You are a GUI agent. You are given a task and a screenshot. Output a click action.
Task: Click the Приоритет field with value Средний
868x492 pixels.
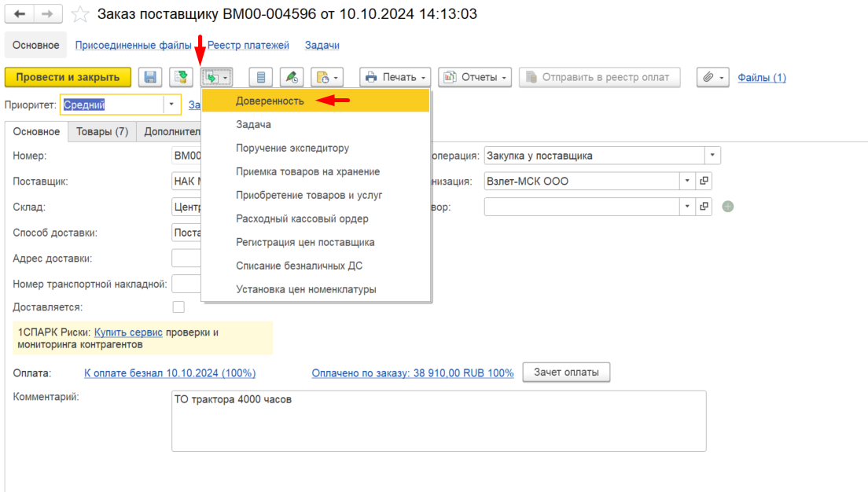click(x=112, y=105)
